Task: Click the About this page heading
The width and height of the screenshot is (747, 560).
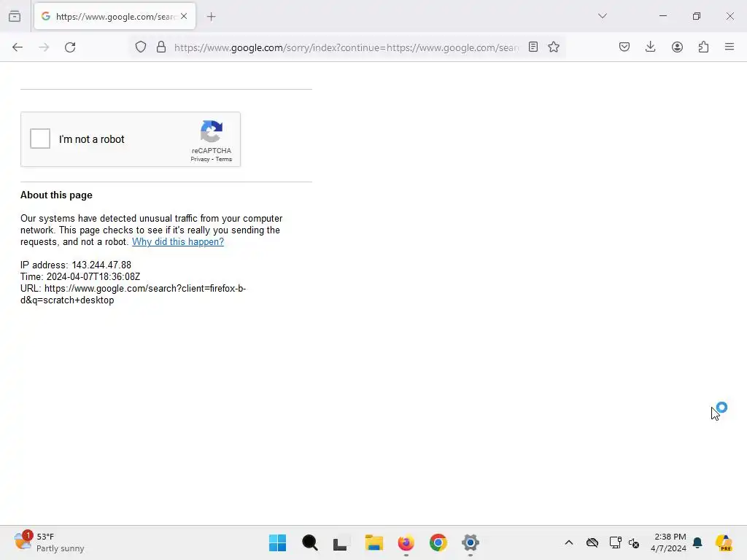Action: click(x=56, y=195)
